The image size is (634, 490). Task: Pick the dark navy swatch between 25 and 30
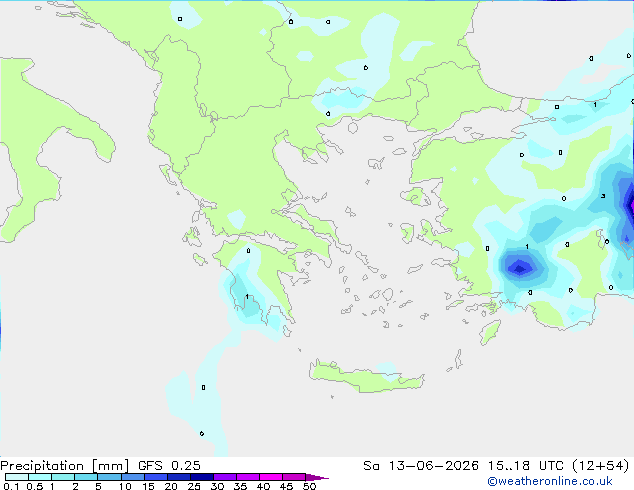202,477
